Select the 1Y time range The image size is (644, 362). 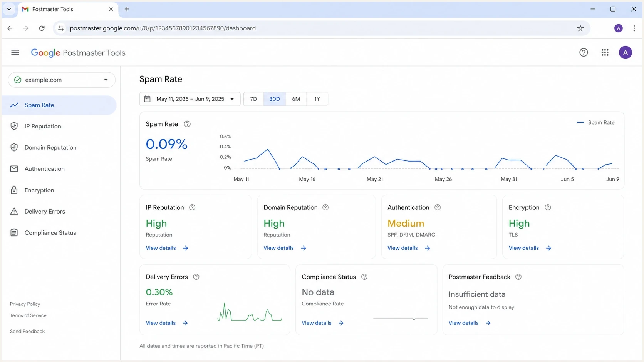pyautogui.click(x=317, y=99)
